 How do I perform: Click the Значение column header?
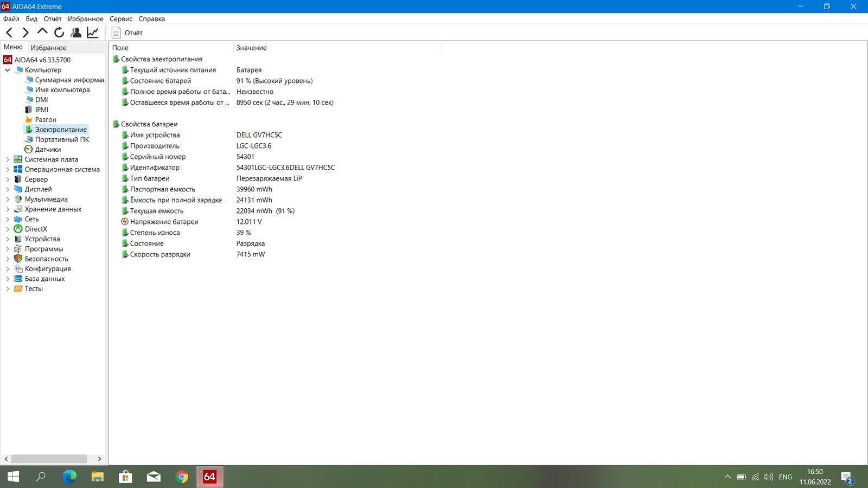pos(337,48)
